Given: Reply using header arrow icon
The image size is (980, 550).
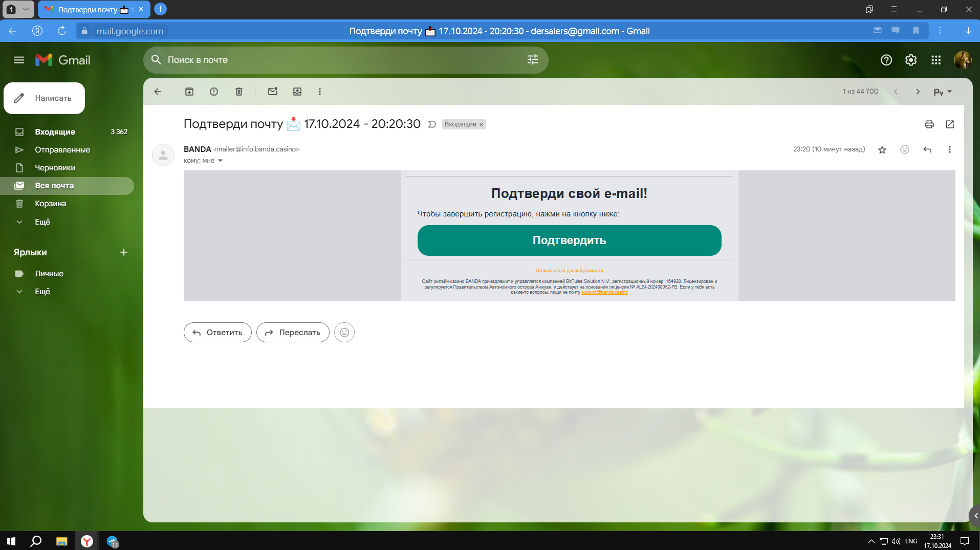Looking at the screenshot, I should 927,149.
